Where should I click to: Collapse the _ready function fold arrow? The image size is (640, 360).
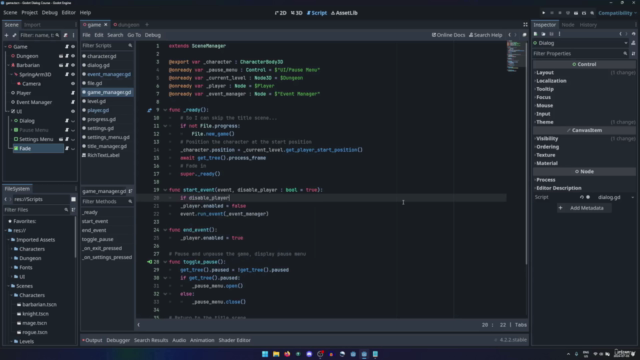click(165, 110)
